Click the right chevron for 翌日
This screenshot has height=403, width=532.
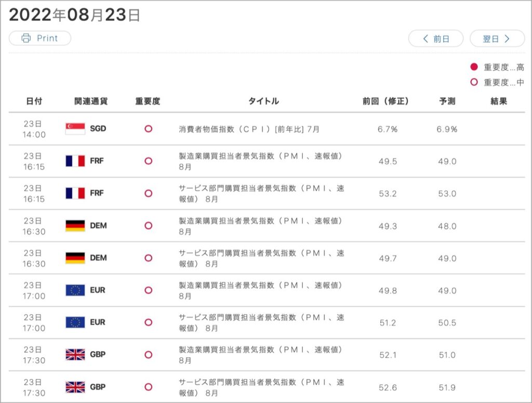(507, 38)
